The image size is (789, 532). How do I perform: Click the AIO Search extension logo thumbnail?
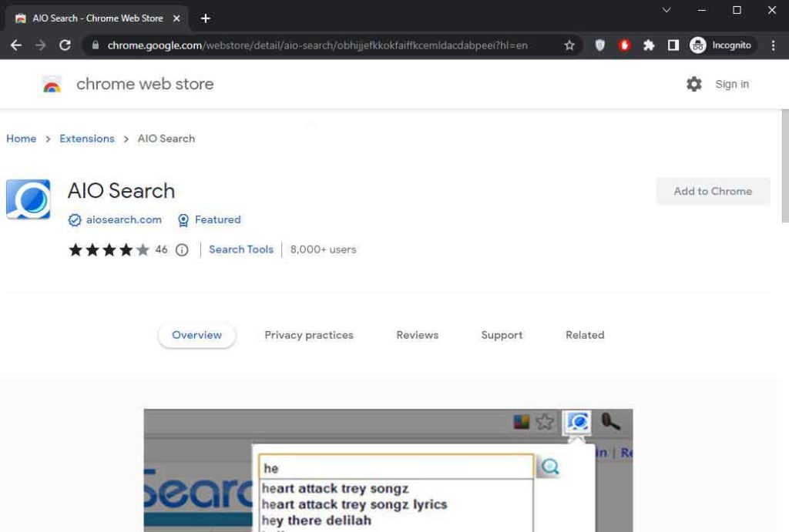coord(29,198)
